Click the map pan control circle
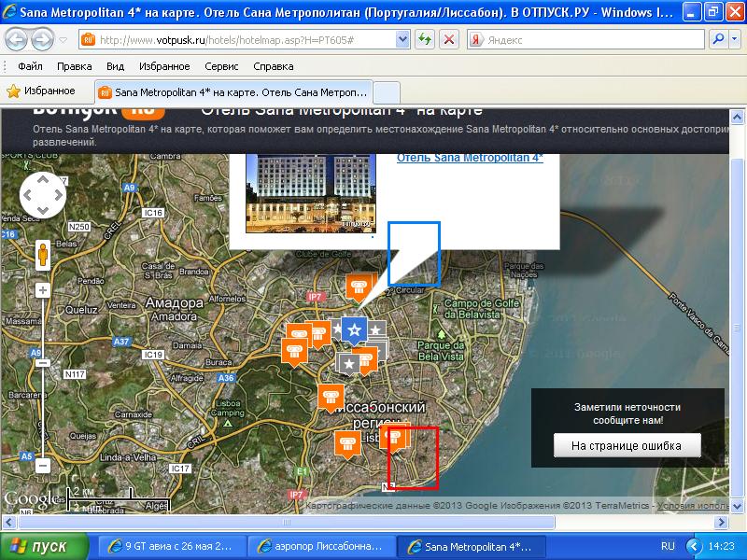 pos(43,195)
